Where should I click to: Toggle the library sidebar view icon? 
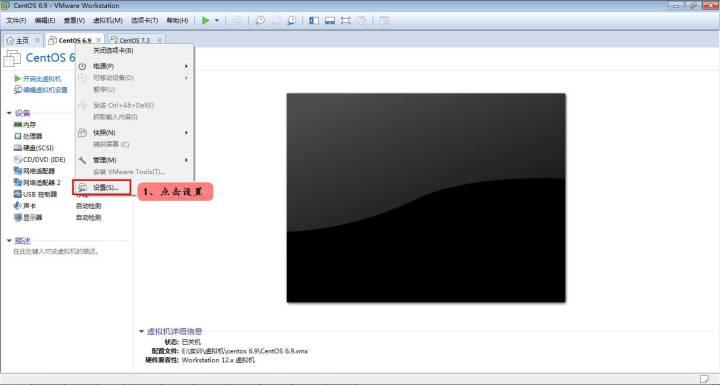314,20
